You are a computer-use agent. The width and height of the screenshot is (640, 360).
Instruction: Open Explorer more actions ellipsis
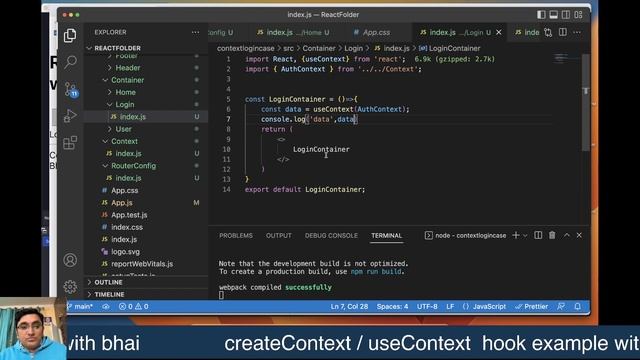coord(196,32)
